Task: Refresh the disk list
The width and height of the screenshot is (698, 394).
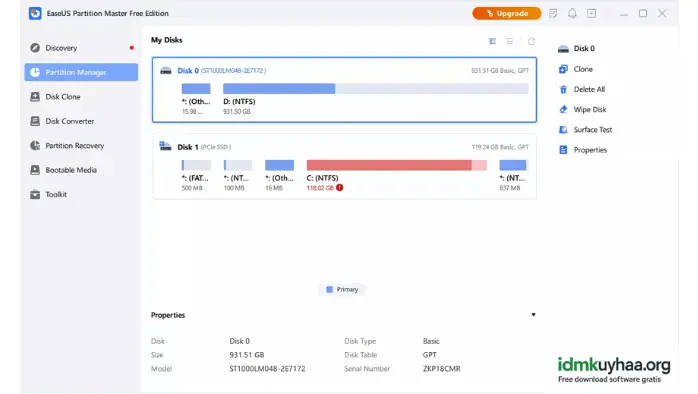Action: coord(532,41)
